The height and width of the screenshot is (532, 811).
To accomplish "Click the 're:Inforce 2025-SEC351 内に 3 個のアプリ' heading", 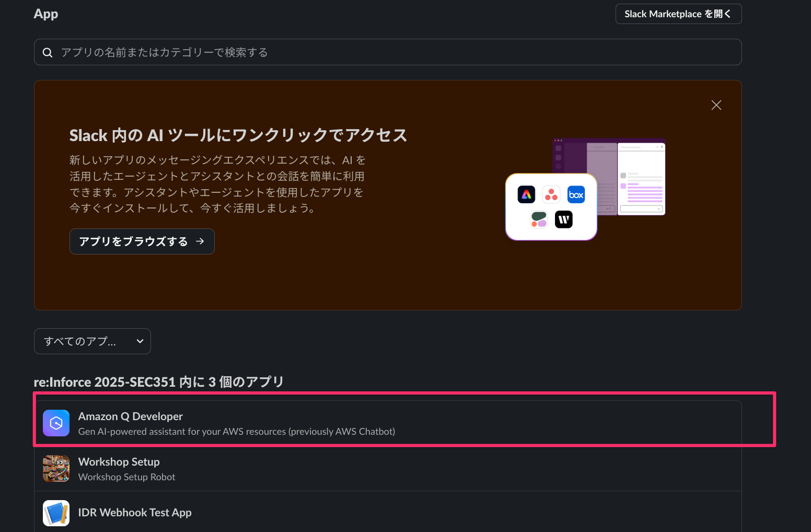I will click(x=159, y=382).
